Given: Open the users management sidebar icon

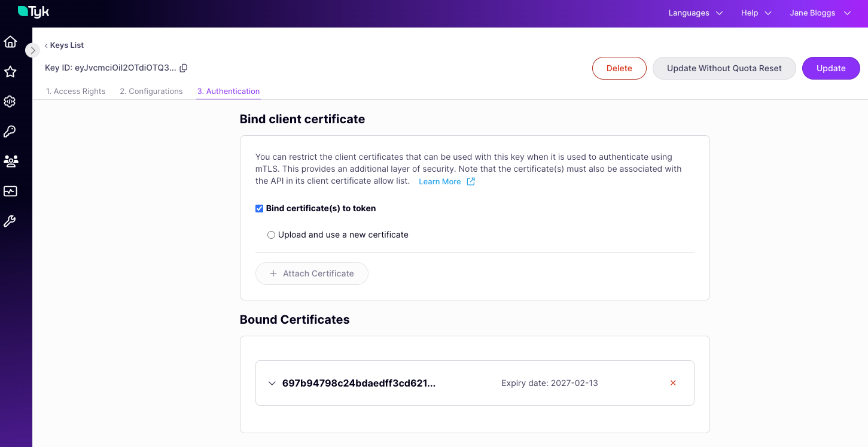Looking at the screenshot, I should click(10, 162).
